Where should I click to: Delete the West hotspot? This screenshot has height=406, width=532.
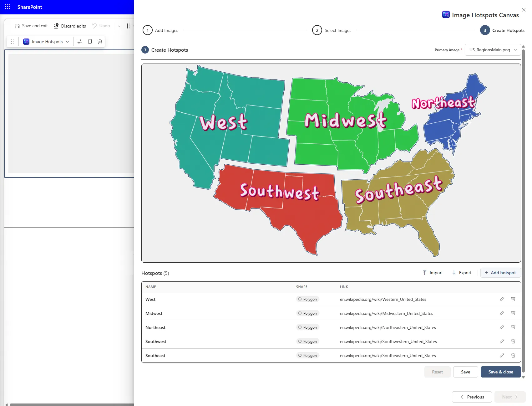(513, 299)
